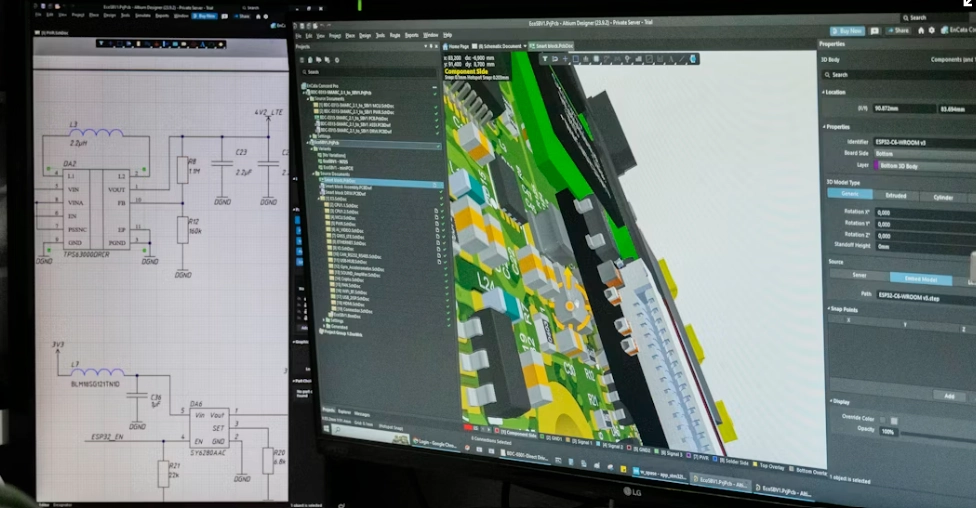976x508 pixels.
Task: Open the File menu in right Altium window
Action: [298, 35]
